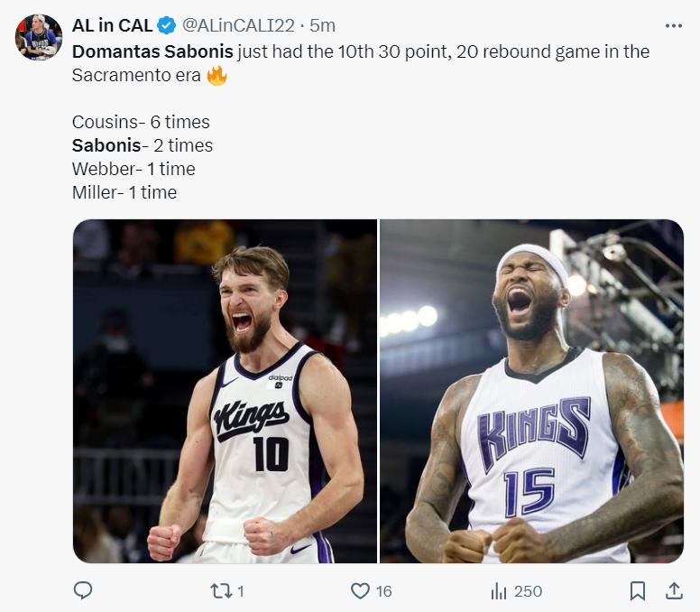Click bold Domantas Sabonis in the first line
This screenshot has width=700, height=612.
pos(152,51)
